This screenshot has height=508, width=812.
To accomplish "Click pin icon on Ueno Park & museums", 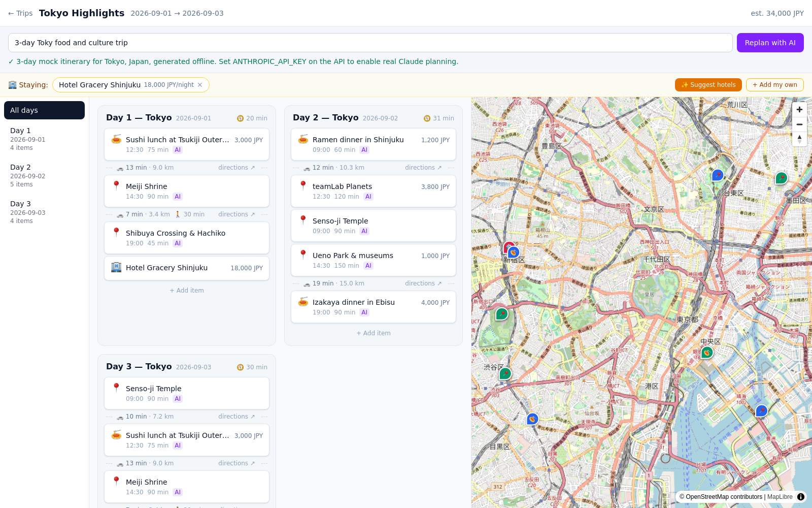I will click(x=303, y=255).
